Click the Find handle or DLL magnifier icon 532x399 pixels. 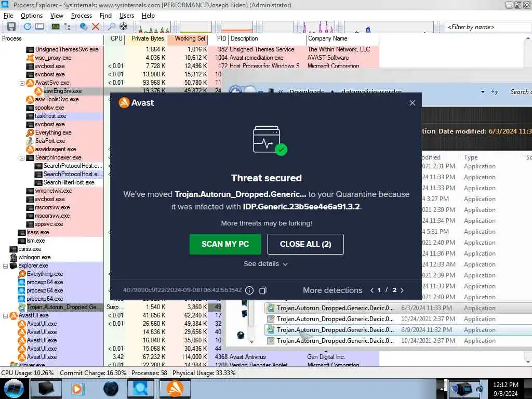click(x=111, y=26)
